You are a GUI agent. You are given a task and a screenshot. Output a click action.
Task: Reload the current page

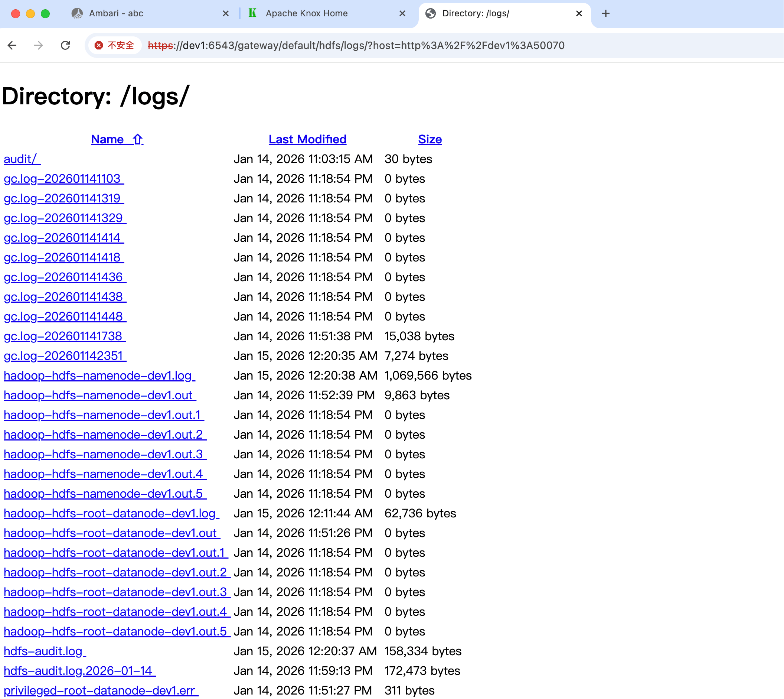pos(65,45)
